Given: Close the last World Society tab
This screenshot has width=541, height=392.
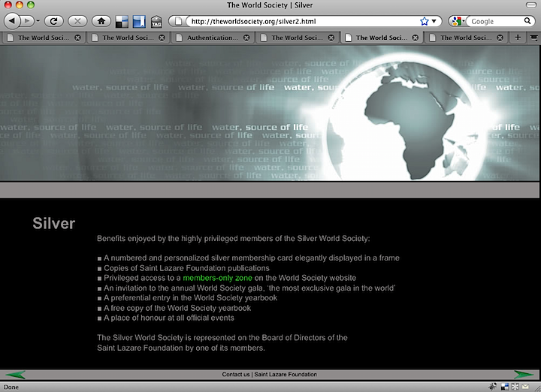Looking at the screenshot, I should tap(500, 38).
